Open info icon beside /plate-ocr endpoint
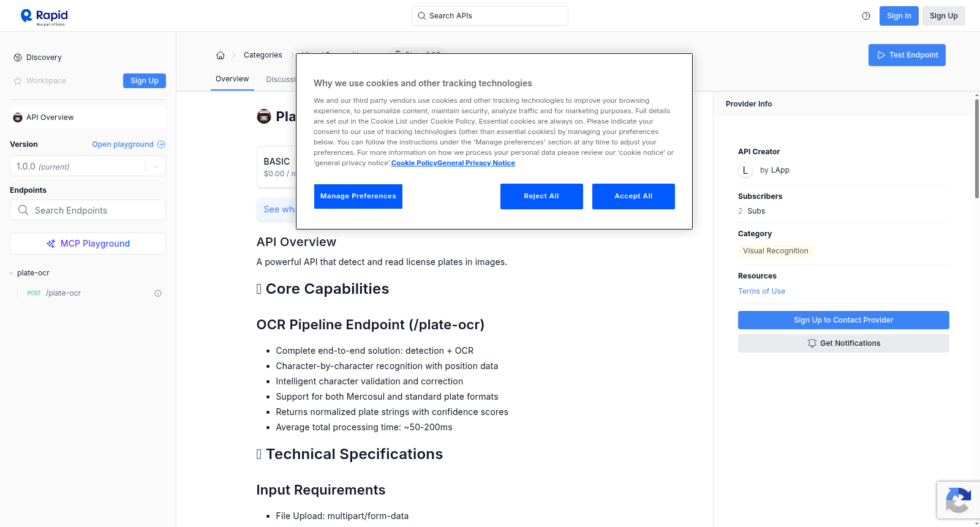This screenshot has height=527, width=980. (x=158, y=293)
